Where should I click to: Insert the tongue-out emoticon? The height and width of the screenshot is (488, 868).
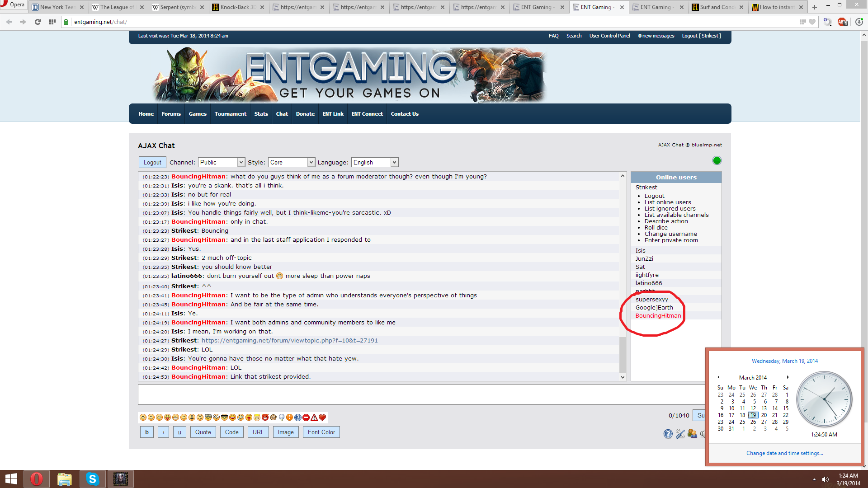click(x=167, y=418)
